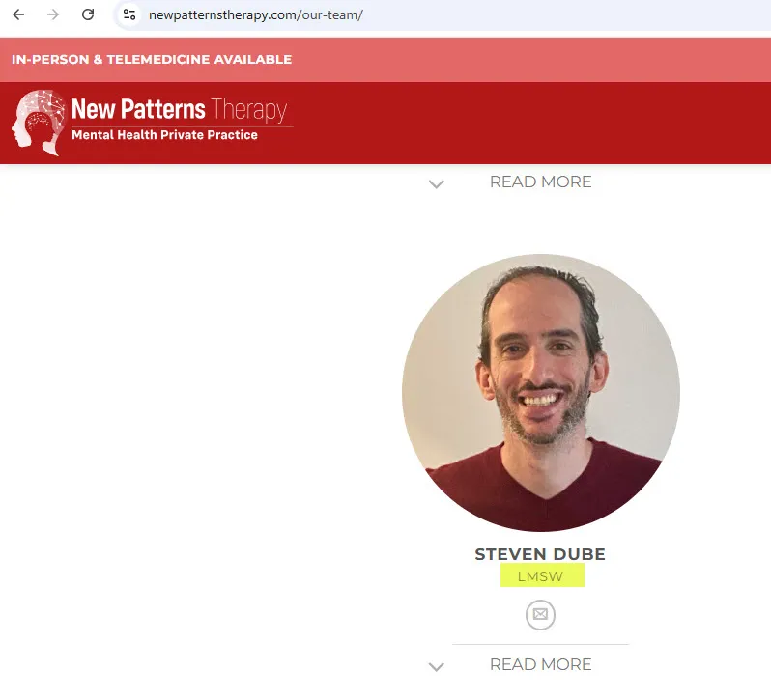Click Steven Dube's circular profile photo
The width and height of the screenshot is (771, 700).
(541, 393)
